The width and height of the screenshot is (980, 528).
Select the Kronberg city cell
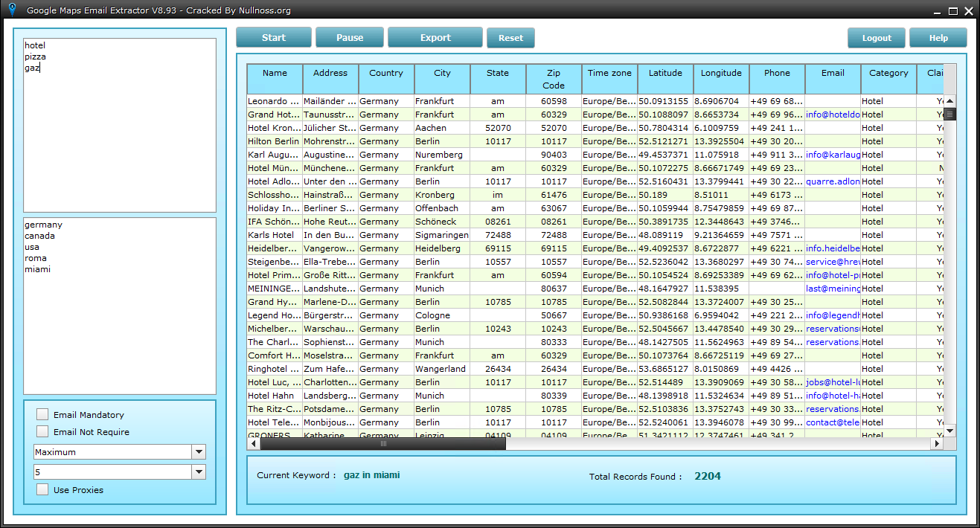(442, 195)
